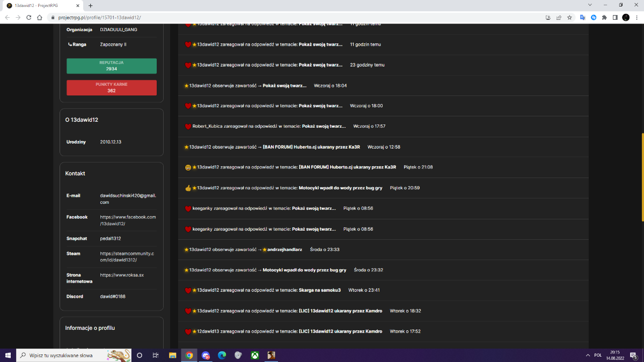
Task: Toggle the browser side panel
Action: point(615,17)
